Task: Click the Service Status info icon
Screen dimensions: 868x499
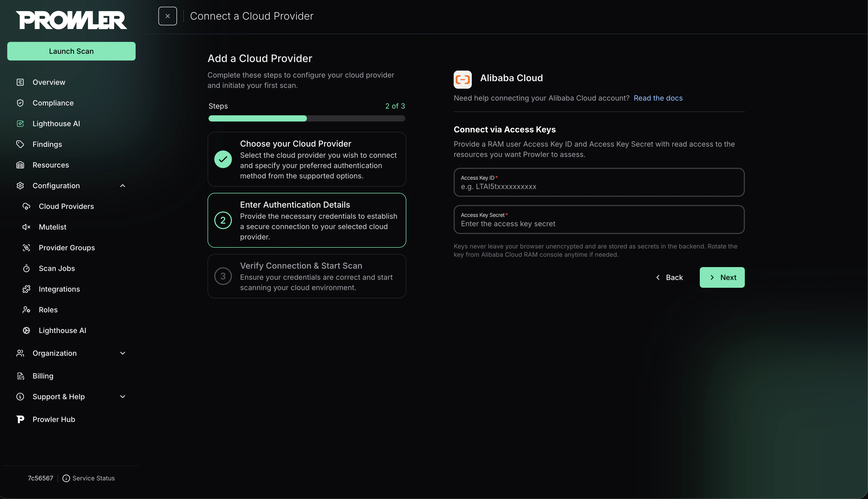Action: [66, 478]
